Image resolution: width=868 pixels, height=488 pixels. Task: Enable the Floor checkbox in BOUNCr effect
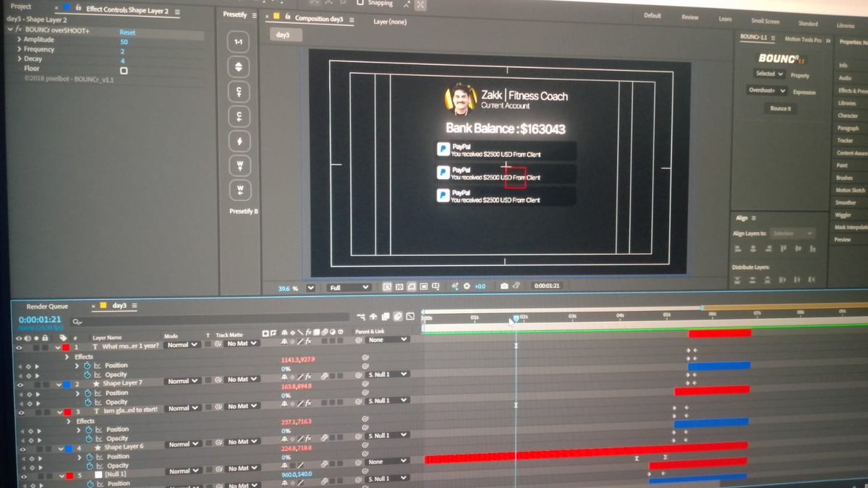coord(124,70)
